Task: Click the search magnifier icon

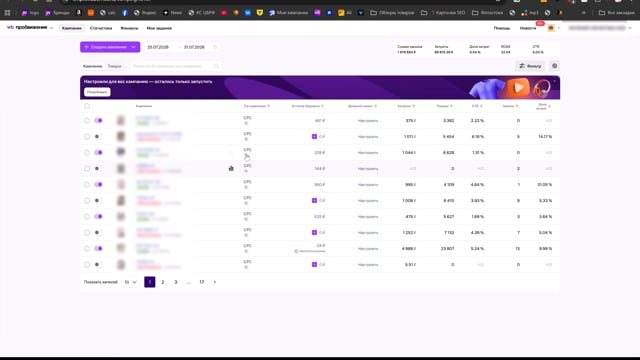Action: pos(216,66)
